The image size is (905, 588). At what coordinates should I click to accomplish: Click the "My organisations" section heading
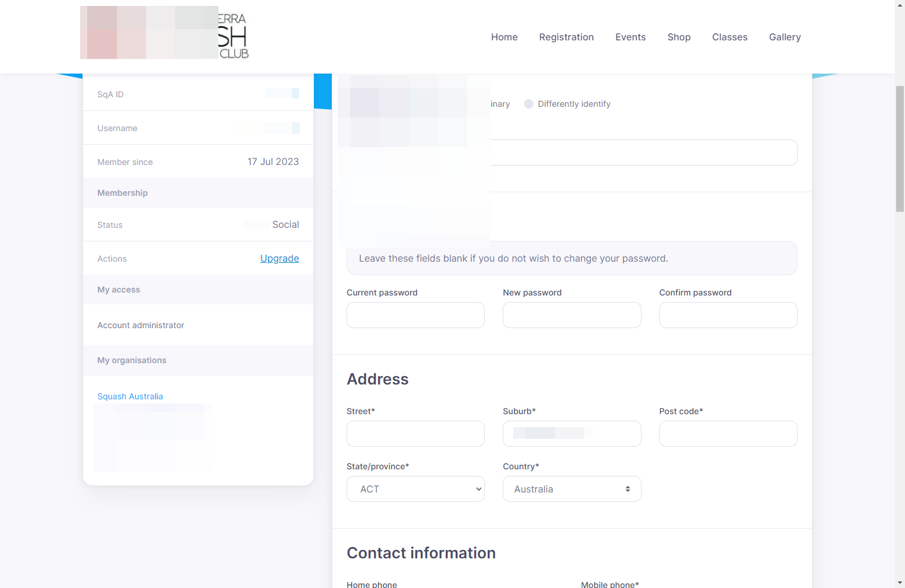[132, 360]
